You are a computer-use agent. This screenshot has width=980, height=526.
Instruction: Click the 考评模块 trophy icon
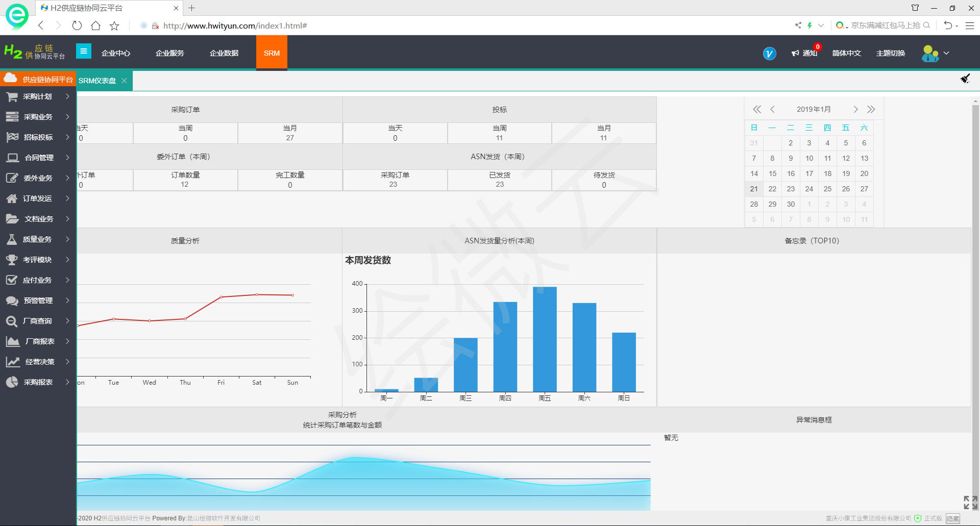pyautogui.click(x=12, y=260)
